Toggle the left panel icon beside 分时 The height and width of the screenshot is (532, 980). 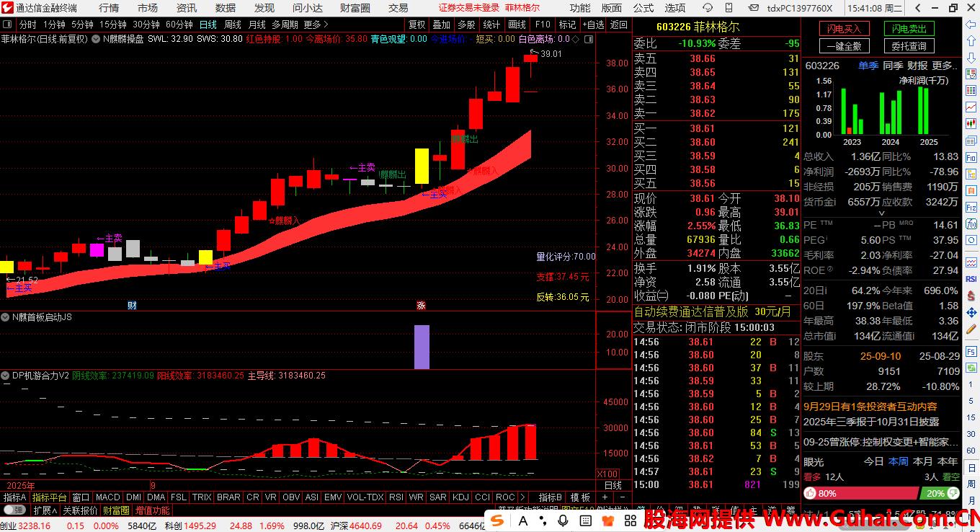point(9,24)
